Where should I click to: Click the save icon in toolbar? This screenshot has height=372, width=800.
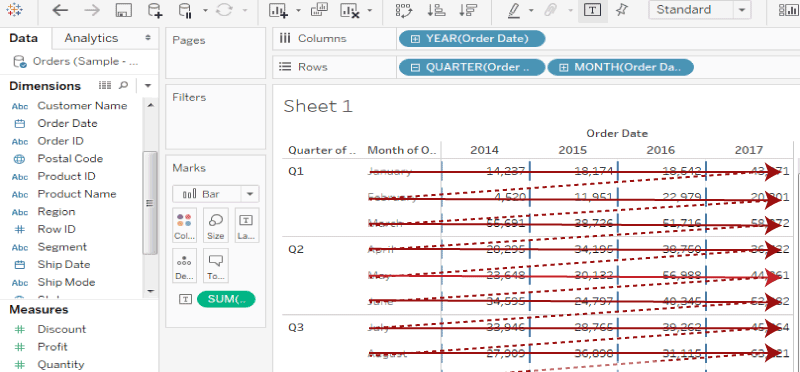(123, 10)
